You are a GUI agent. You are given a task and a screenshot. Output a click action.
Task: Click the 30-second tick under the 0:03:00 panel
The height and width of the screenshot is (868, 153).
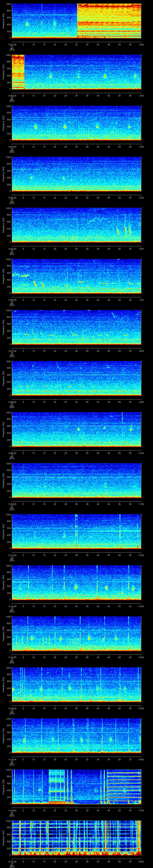pos(76,147)
